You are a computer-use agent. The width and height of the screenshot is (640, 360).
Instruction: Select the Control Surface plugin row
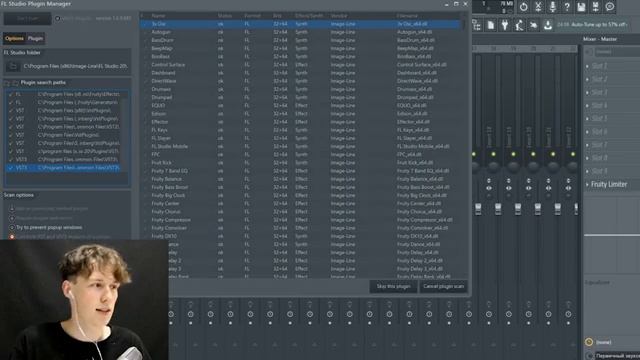click(x=300, y=65)
